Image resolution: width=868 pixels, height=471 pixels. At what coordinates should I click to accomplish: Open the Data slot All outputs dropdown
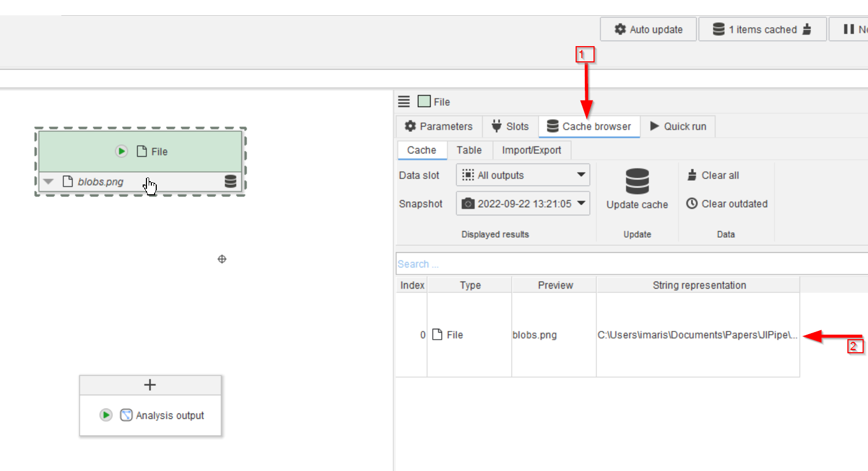[x=522, y=175]
